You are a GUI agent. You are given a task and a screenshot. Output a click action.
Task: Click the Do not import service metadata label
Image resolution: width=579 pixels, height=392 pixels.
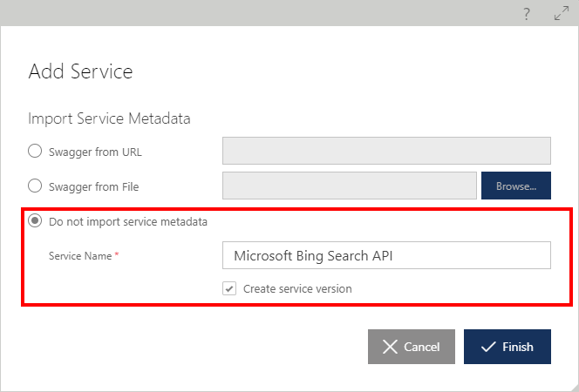[x=128, y=221]
